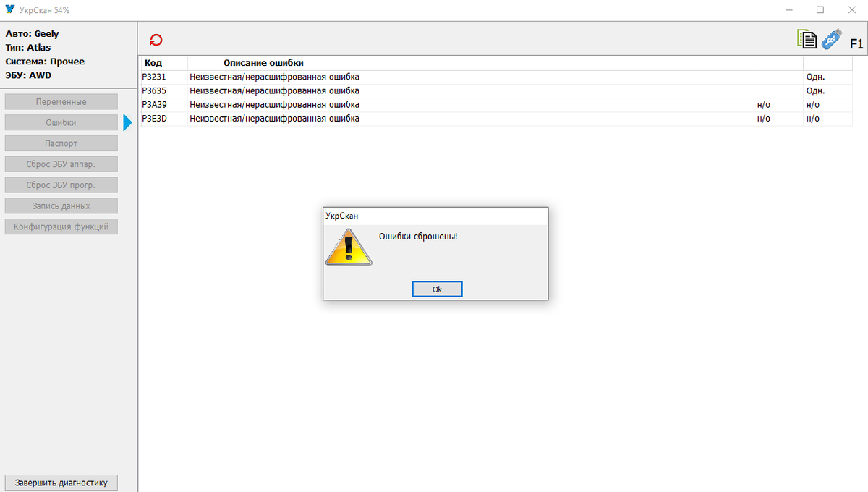The height and width of the screenshot is (492, 868).
Task: Click the red refresh errors icon
Action: (156, 41)
